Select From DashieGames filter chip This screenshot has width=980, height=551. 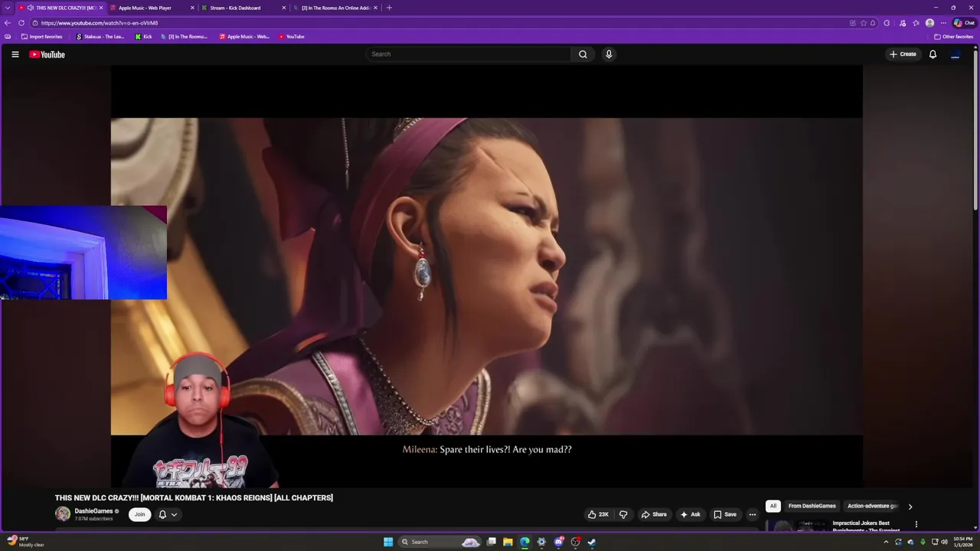(812, 506)
